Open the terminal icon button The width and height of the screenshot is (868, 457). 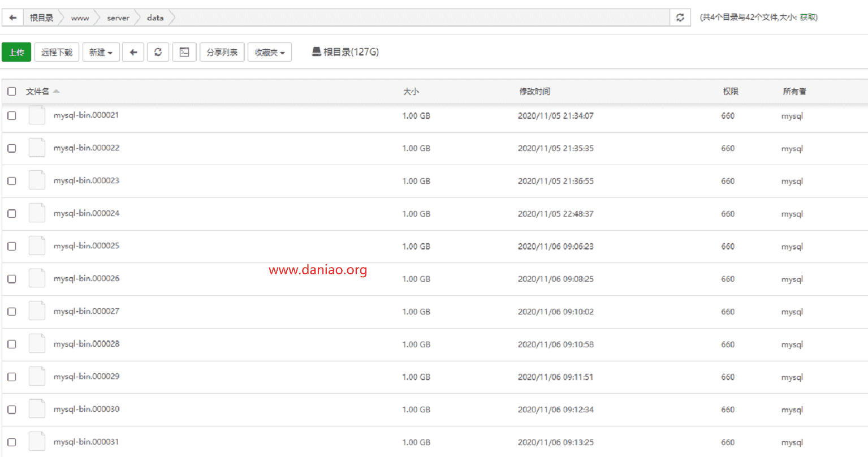click(184, 52)
